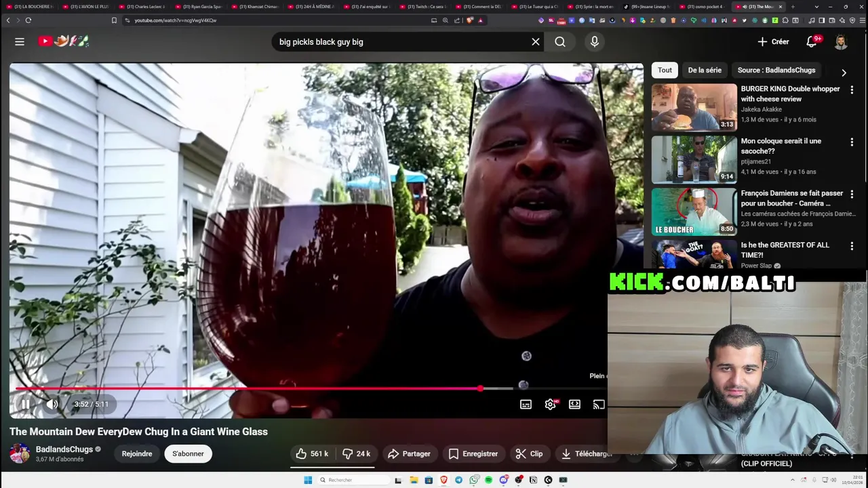Screen dimensions: 868x488
Task: Click Télécharger download button
Action: (587, 453)
